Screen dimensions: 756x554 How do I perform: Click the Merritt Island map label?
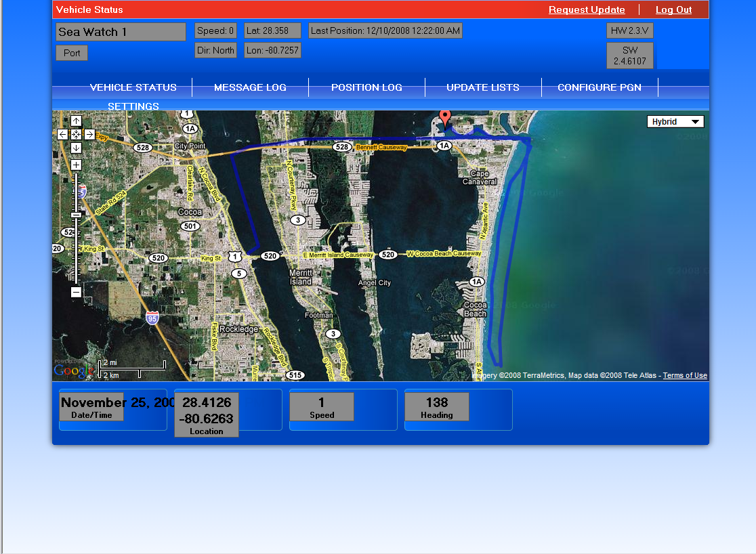click(x=301, y=277)
